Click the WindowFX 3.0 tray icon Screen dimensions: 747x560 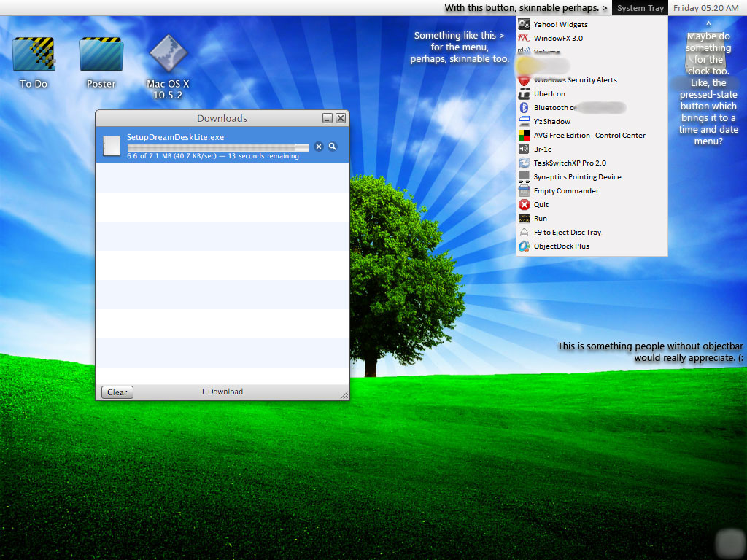click(x=524, y=38)
